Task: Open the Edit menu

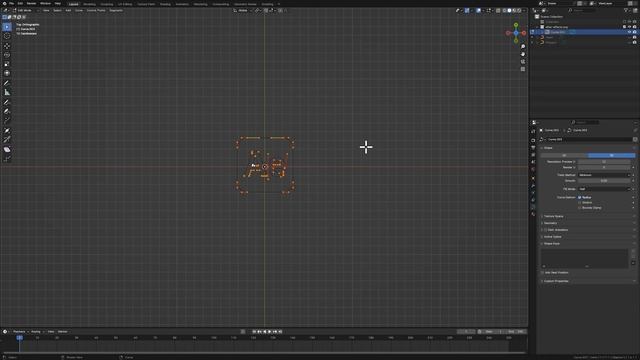Action: (x=20, y=3)
